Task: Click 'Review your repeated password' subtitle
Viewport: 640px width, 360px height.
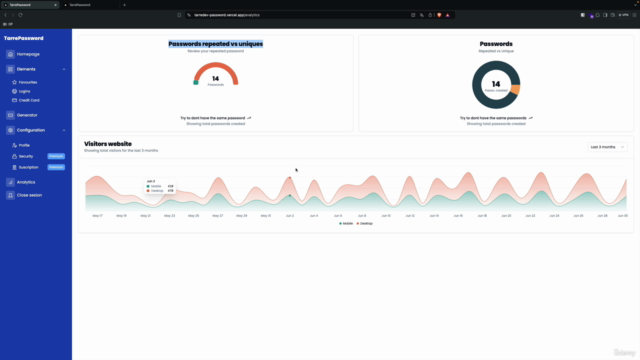Action: [x=216, y=51]
